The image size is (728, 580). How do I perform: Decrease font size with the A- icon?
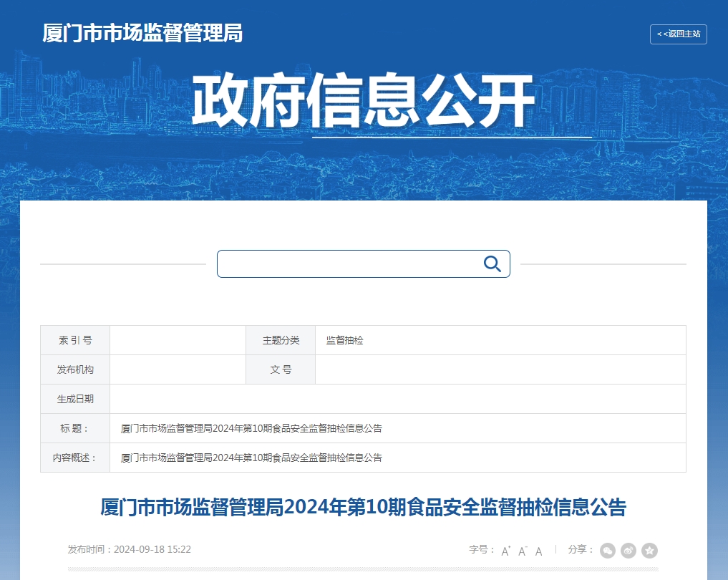pyautogui.click(x=523, y=551)
